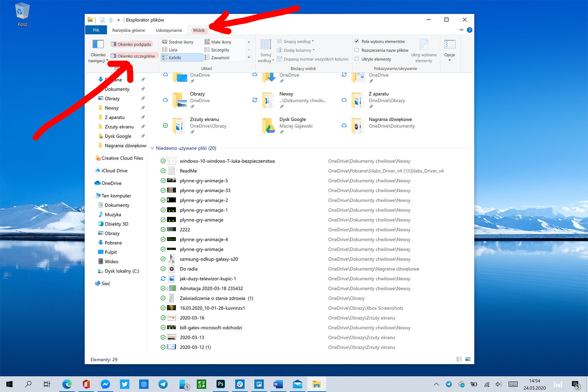Open the Grupuj według dropdown
588x392 pixels.
[x=296, y=41]
